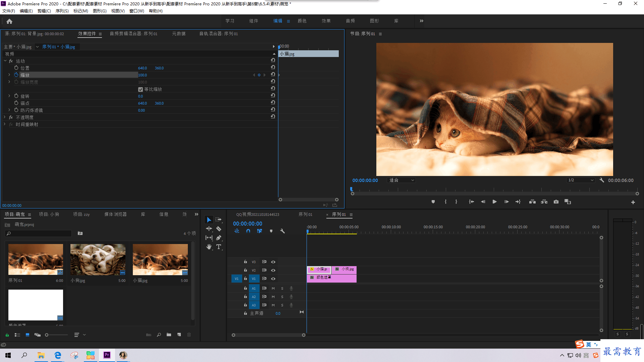Uncheck the 等比缩放 uniform scale checkbox
This screenshot has height=362, width=644.
tap(141, 89)
